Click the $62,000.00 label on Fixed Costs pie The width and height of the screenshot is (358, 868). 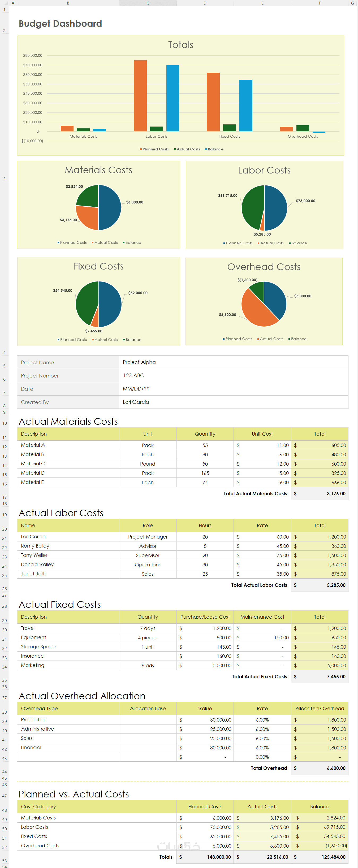(x=137, y=293)
